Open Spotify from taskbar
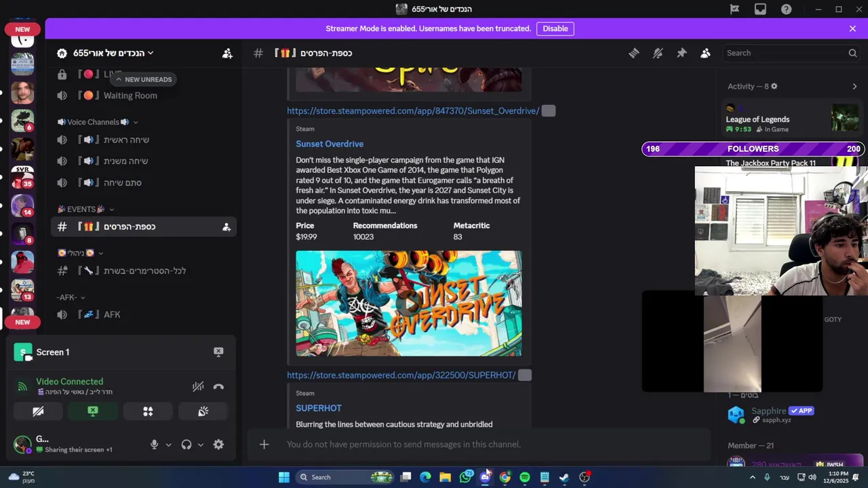Screen dimensions: 868x488 pyautogui.click(x=525, y=477)
